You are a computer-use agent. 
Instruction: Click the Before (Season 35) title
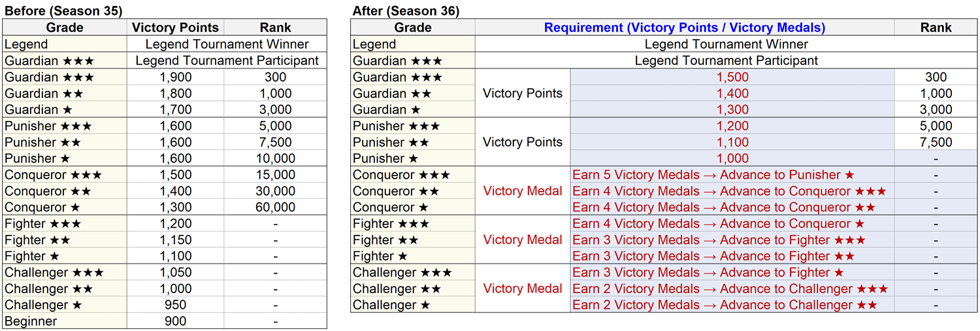click(63, 10)
